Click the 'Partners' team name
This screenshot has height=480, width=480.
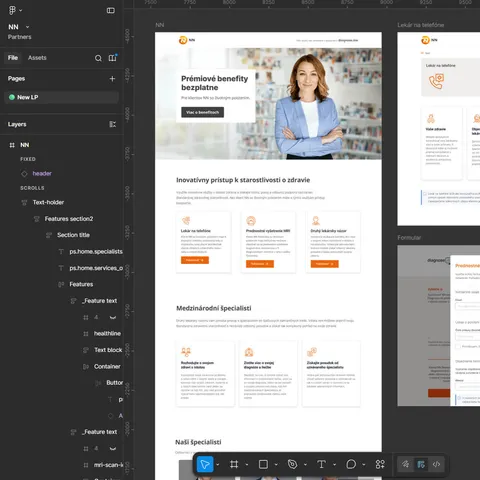tap(20, 37)
